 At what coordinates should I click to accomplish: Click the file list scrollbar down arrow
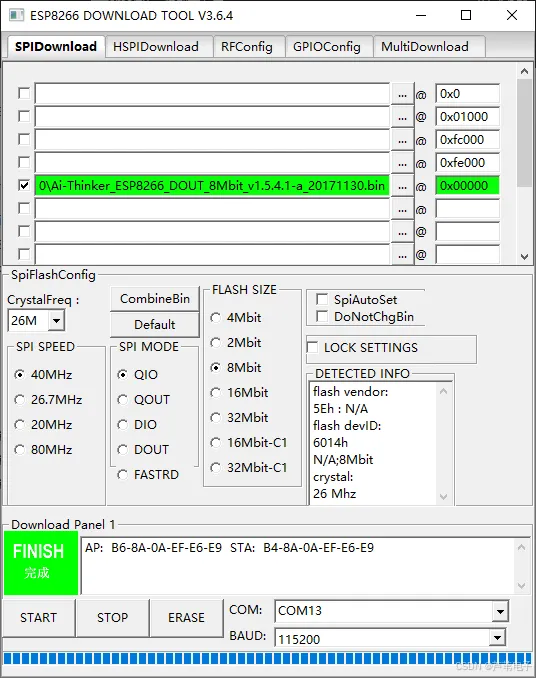525,256
